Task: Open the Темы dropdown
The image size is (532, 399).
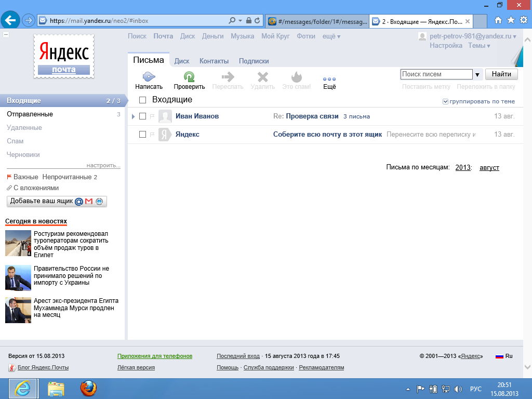Action: tap(479, 46)
